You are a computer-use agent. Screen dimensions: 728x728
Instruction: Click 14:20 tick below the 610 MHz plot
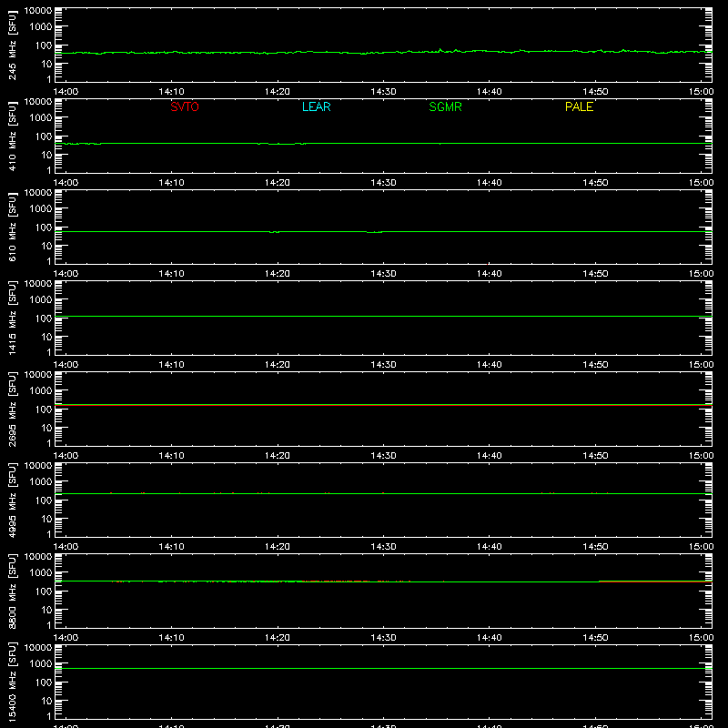pyautogui.click(x=278, y=274)
